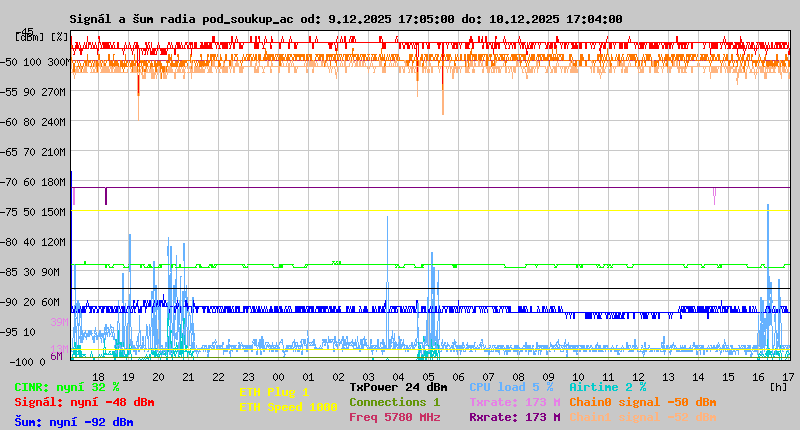Click the '[h]' time-axis unit label
This screenshot has width=800, height=430.
(x=779, y=387)
